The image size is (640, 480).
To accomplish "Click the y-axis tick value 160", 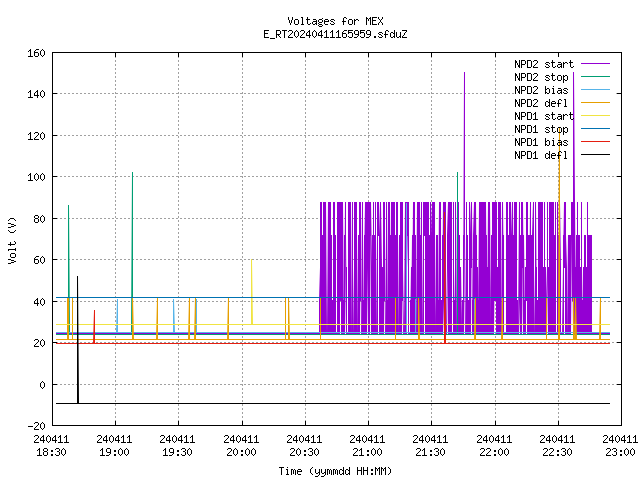I will [36, 53].
